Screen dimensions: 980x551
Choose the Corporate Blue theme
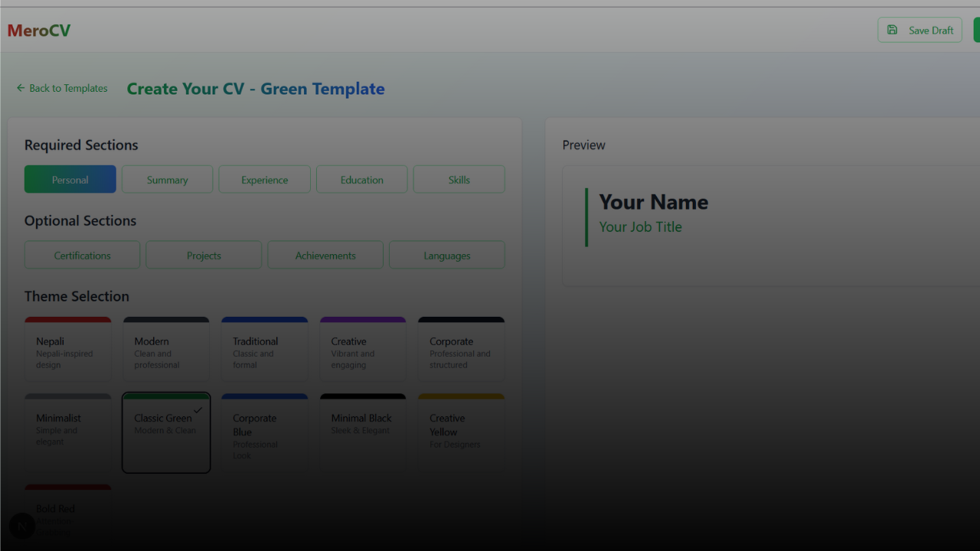tap(264, 432)
